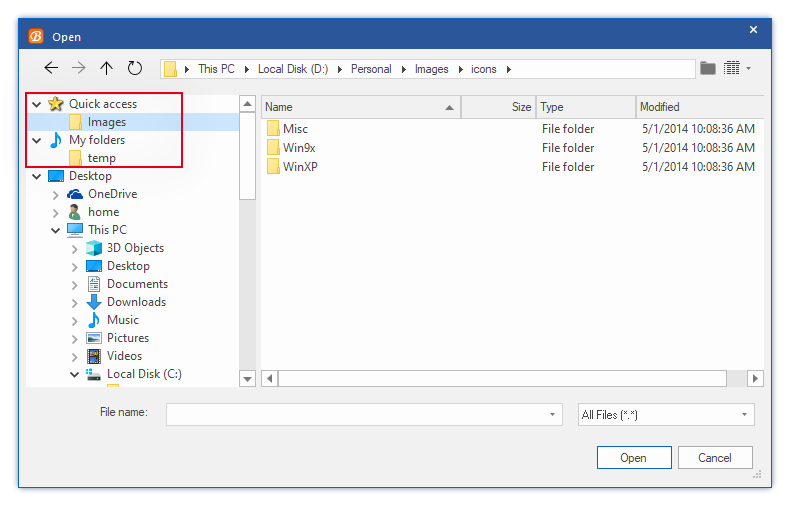Image resolution: width=790 pixels, height=506 pixels.
Task: Click the Open button
Action: coord(634,458)
